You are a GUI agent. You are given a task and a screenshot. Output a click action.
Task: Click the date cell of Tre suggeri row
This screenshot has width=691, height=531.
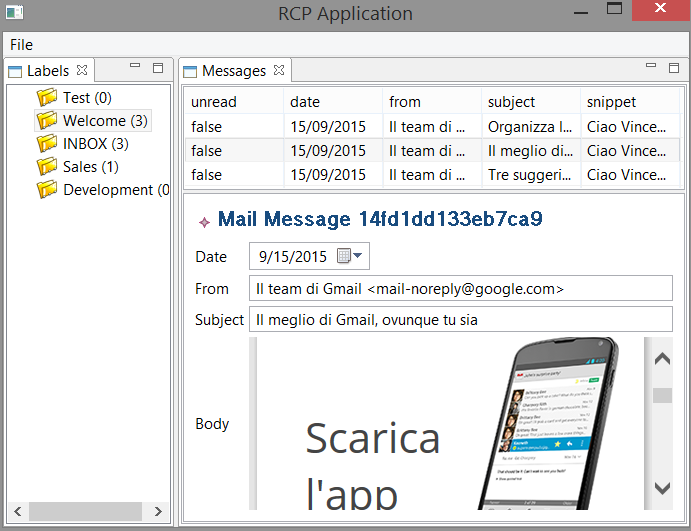point(333,175)
